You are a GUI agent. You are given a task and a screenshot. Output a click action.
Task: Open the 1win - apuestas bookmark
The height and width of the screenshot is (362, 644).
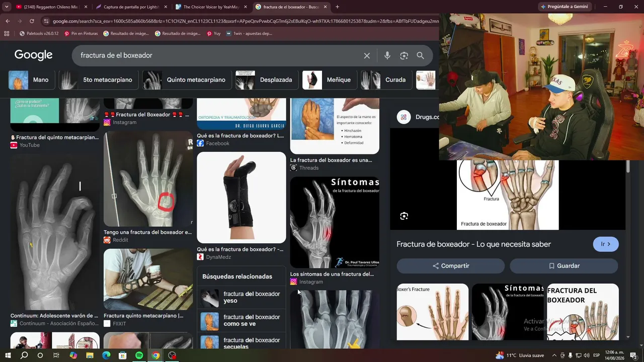249,34
